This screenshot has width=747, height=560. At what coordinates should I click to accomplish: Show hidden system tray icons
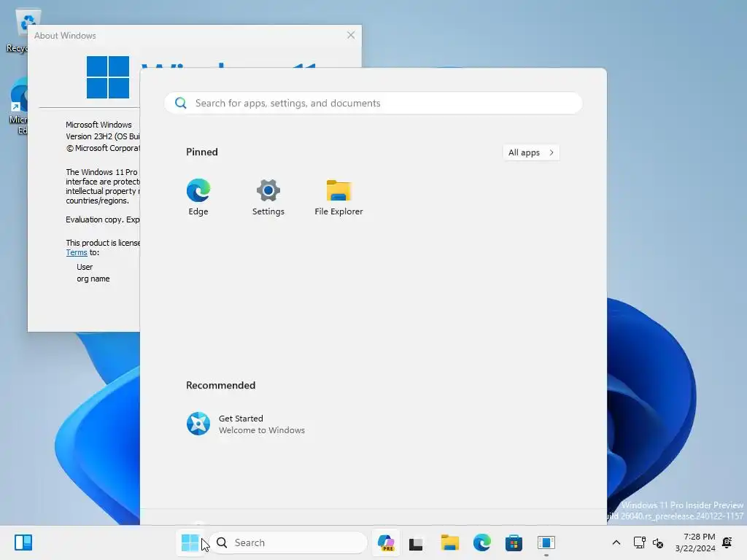tap(616, 542)
